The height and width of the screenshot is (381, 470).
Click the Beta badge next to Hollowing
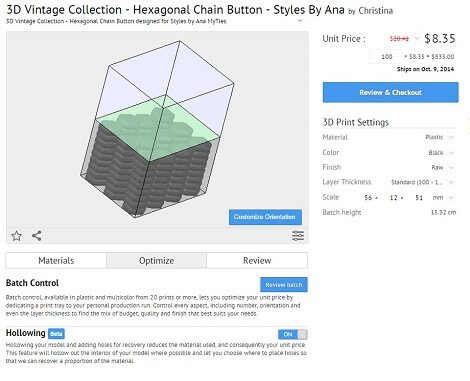(56, 334)
